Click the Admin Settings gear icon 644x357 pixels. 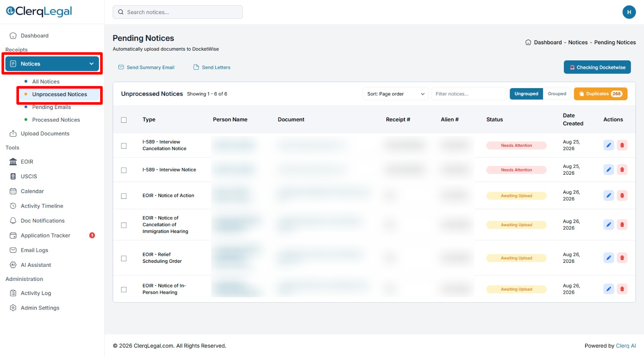tap(13, 308)
